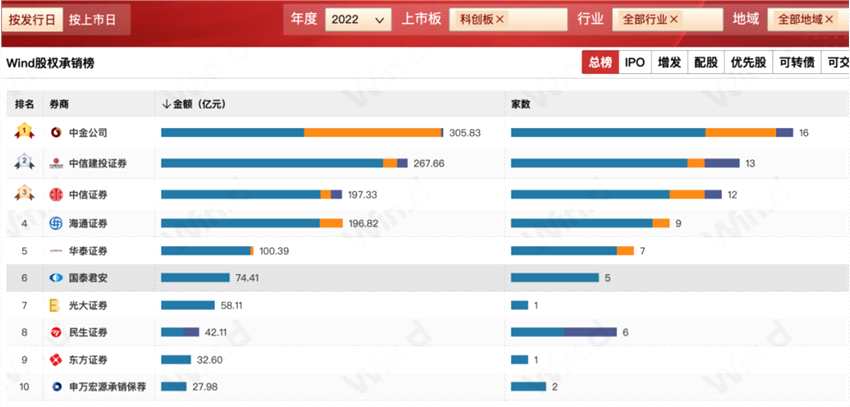Click the gold rank 1 medal icon
Viewport: 850px width, 407px height.
click(x=24, y=132)
